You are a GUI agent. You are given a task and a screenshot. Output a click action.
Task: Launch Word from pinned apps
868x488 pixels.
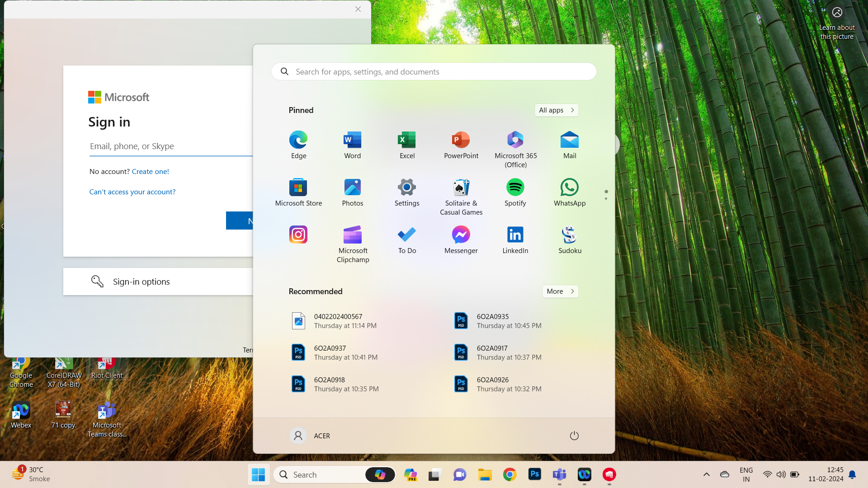(353, 145)
